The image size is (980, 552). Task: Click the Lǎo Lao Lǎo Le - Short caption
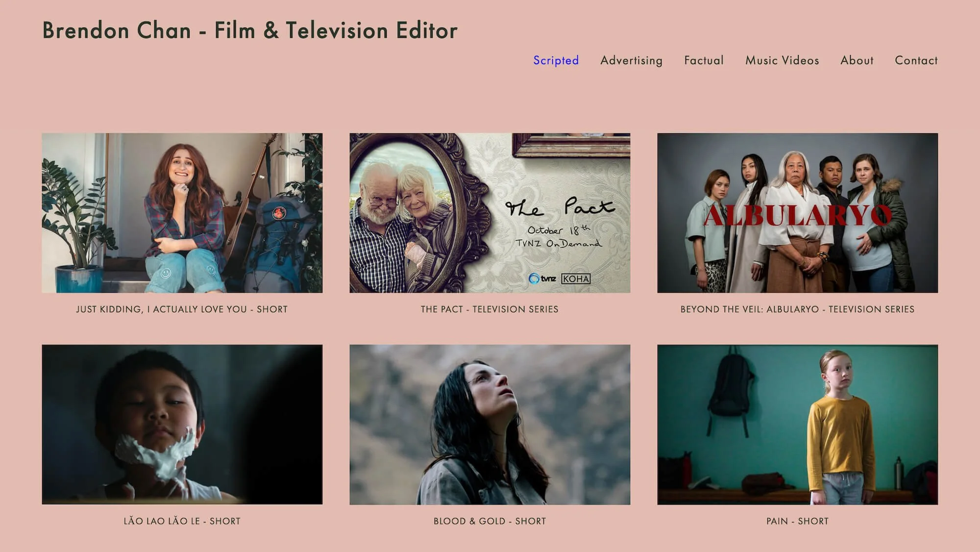182,521
